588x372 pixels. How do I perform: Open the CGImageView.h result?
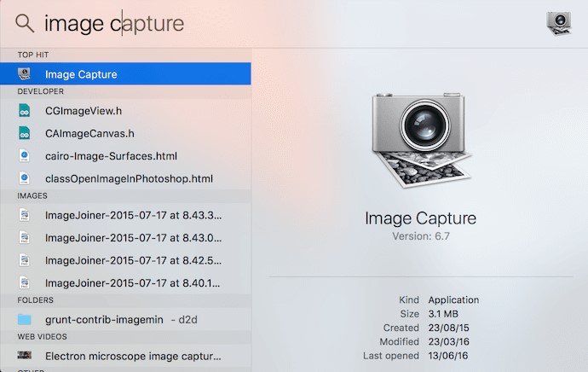click(125, 111)
